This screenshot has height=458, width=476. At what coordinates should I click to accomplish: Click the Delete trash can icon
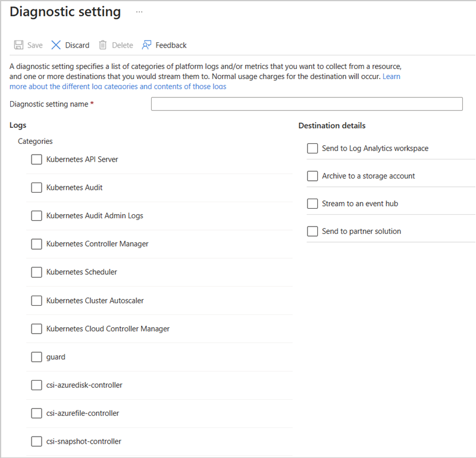[x=103, y=45]
